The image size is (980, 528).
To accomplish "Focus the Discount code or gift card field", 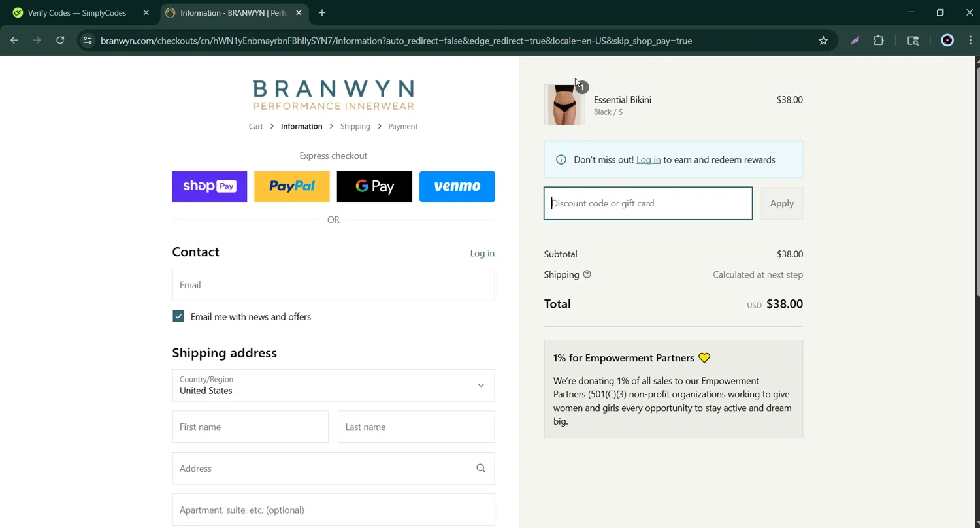I will coord(648,203).
